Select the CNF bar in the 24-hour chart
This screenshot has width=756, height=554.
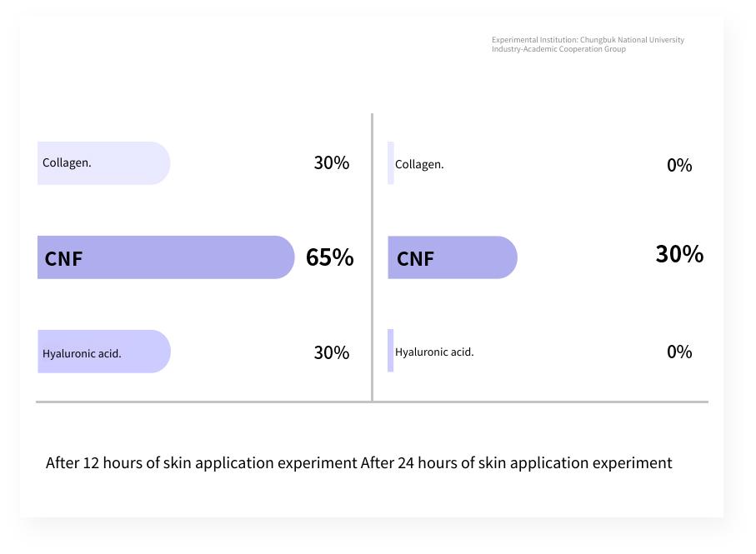coord(453,257)
